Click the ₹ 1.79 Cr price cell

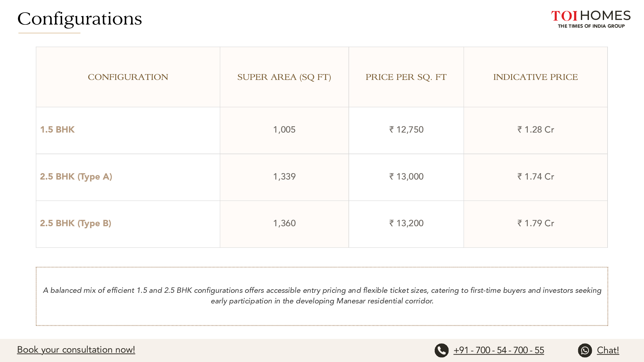point(535,223)
